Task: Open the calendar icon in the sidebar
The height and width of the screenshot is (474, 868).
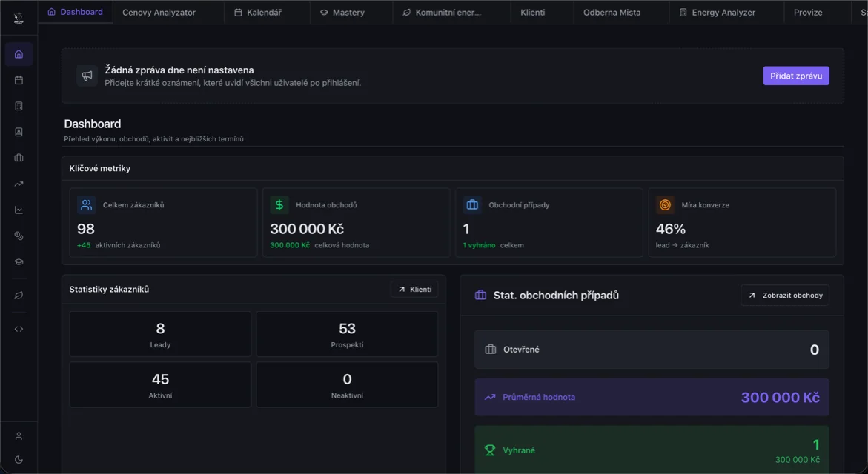Action: click(x=19, y=80)
